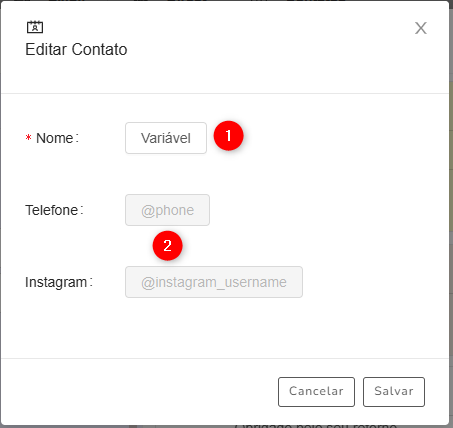Click the blank area beside the Instagram field

pyautogui.click(x=373, y=282)
